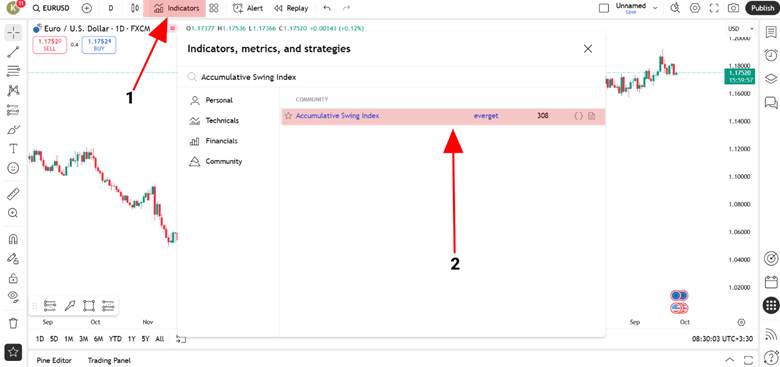Image resolution: width=780 pixels, height=367 pixels.
Task: Switch to the Pine Editor tab
Action: click(54, 361)
